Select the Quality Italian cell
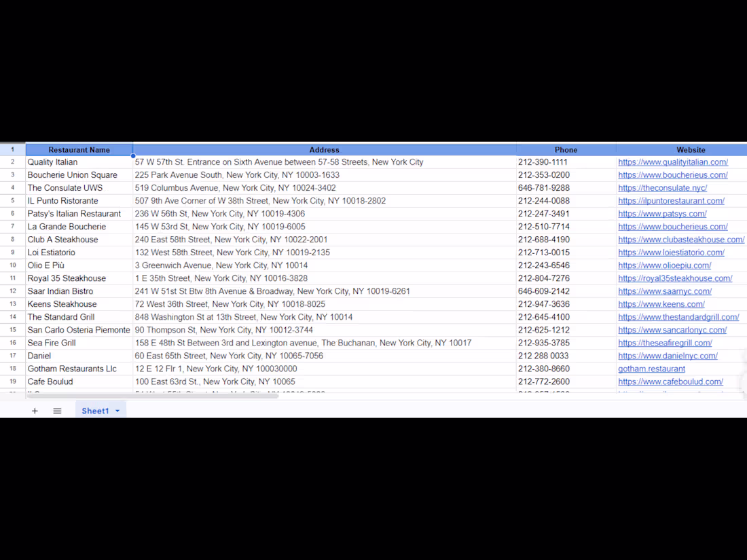The image size is (747, 560). [79, 162]
